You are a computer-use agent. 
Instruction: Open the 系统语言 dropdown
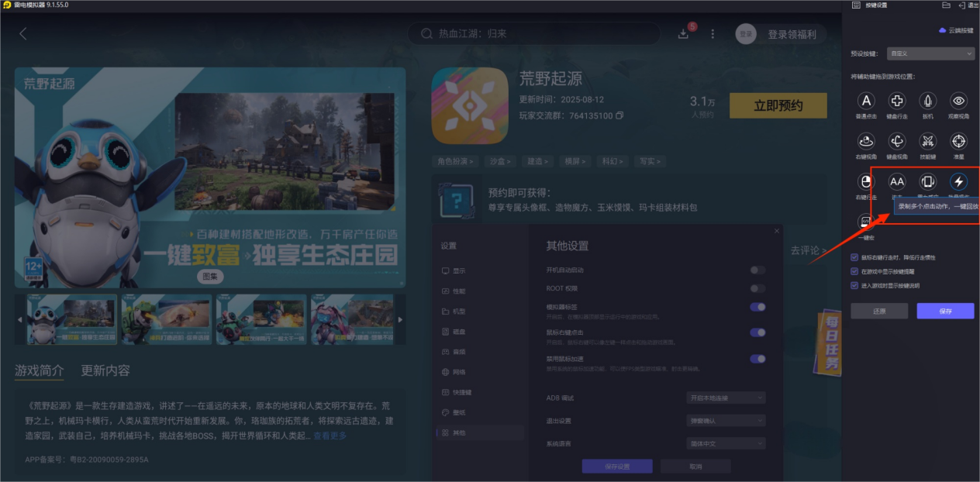(726, 444)
